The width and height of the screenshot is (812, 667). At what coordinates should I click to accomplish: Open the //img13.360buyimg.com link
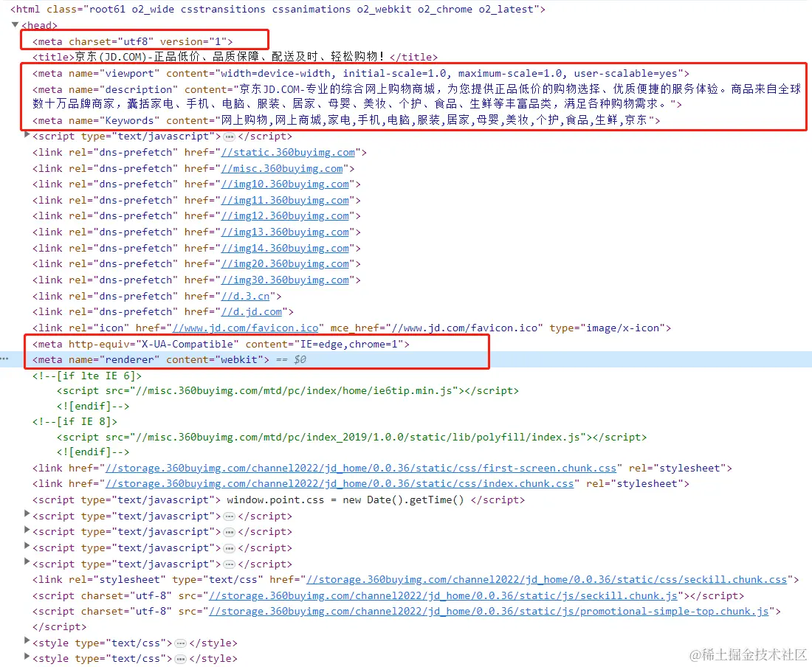(x=285, y=232)
